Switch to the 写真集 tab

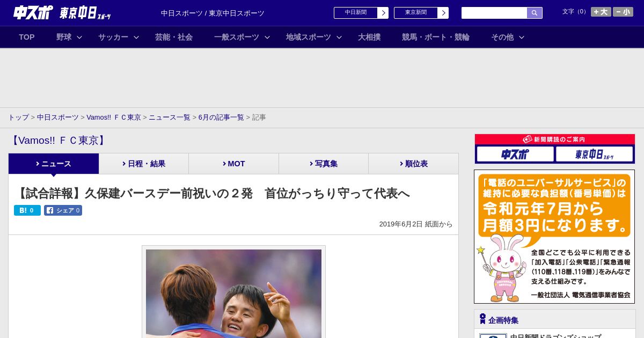324,164
